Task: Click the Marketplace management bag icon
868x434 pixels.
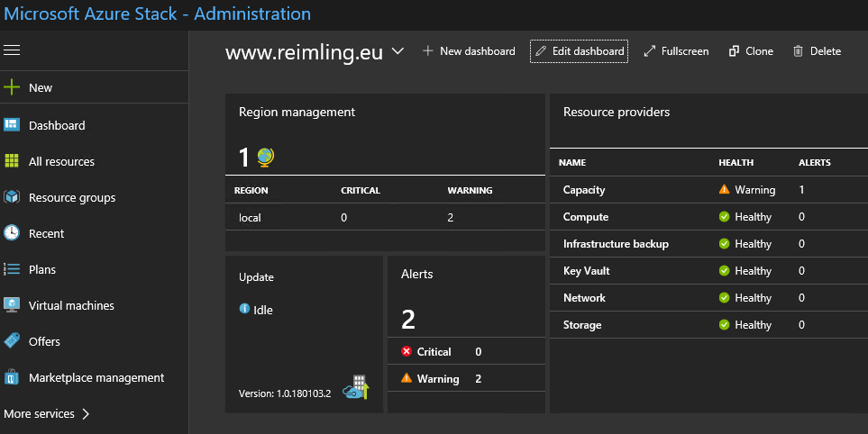Action: [x=12, y=377]
